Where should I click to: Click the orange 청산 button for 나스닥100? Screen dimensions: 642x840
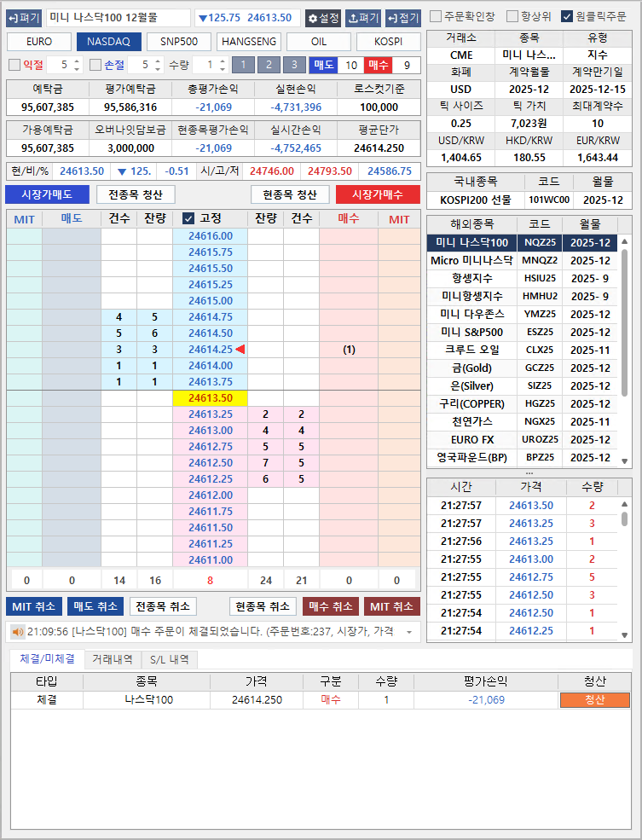coord(594,700)
